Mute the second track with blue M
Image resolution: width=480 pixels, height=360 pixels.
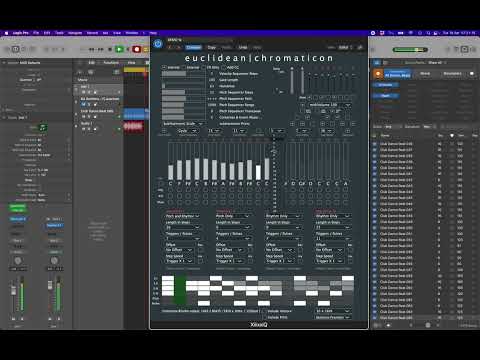pyautogui.click(x=84, y=104)
